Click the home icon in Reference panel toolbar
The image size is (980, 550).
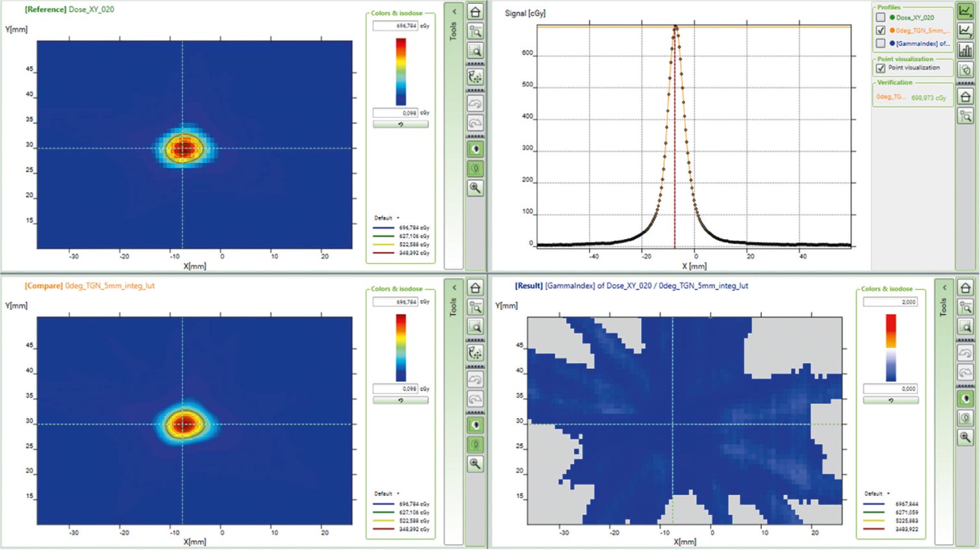(475, 12)
